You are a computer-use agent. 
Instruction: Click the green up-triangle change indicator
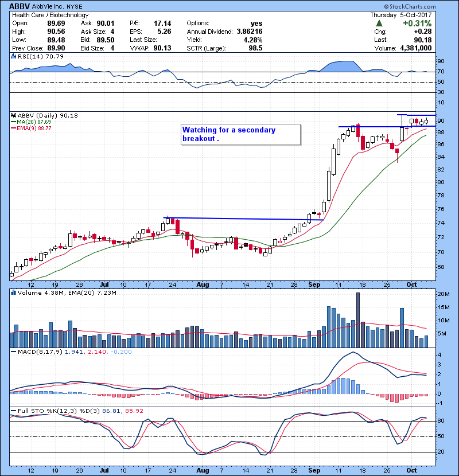coord(379,23)
